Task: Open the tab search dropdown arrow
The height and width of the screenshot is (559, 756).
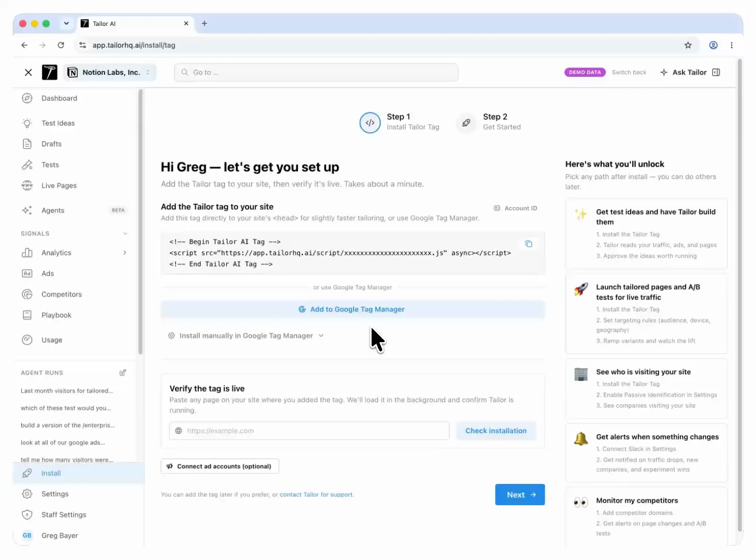Action: coord(66,23)
